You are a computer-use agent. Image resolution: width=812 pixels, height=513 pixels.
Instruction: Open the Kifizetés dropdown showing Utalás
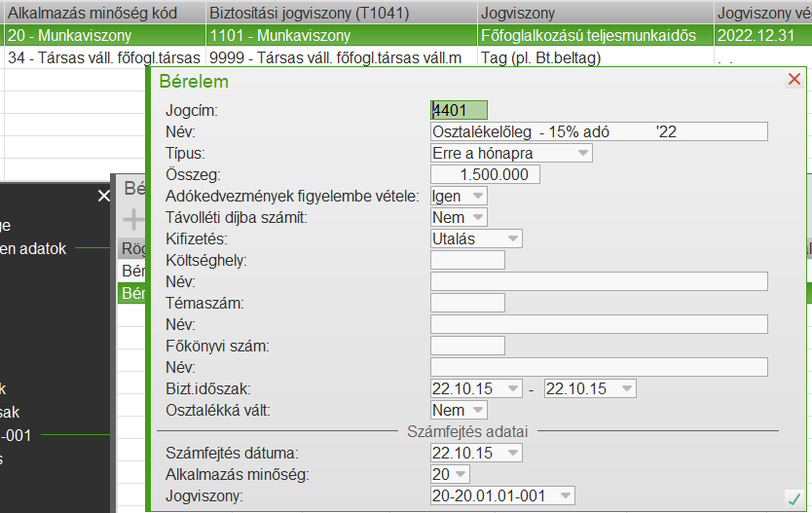[476, 239]
